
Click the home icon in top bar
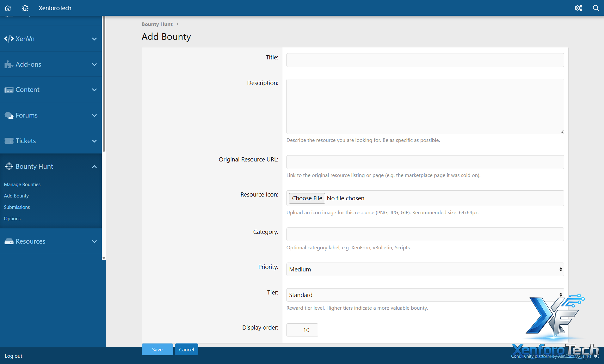click(8, 8)
